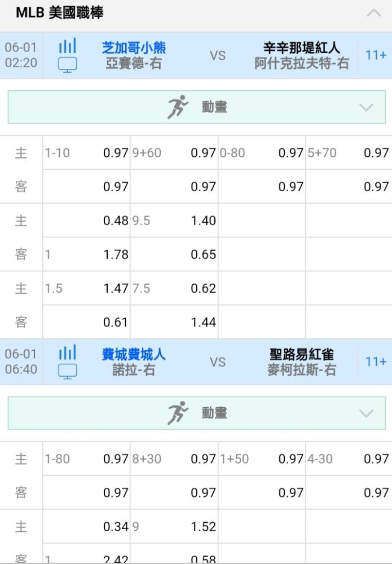Click the MLB 美國職棒 league title
Screen dimensions: 392x564
[60, 13]
